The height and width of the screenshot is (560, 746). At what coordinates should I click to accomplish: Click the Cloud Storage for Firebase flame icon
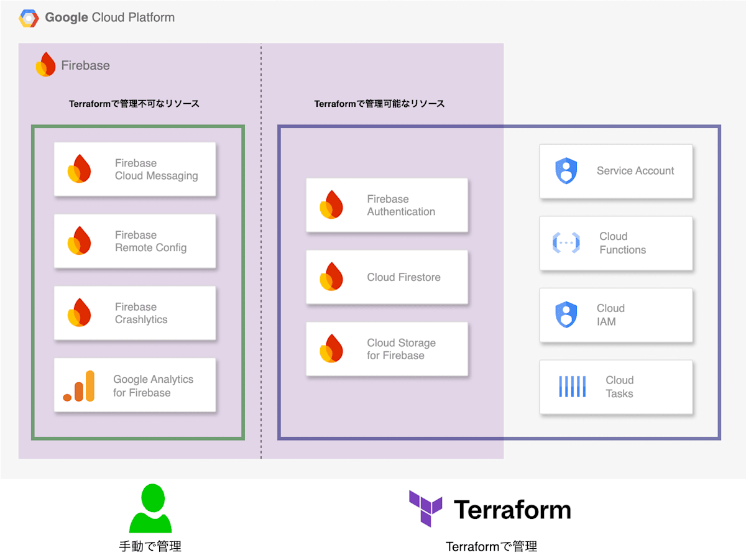[x=331, y=349]
